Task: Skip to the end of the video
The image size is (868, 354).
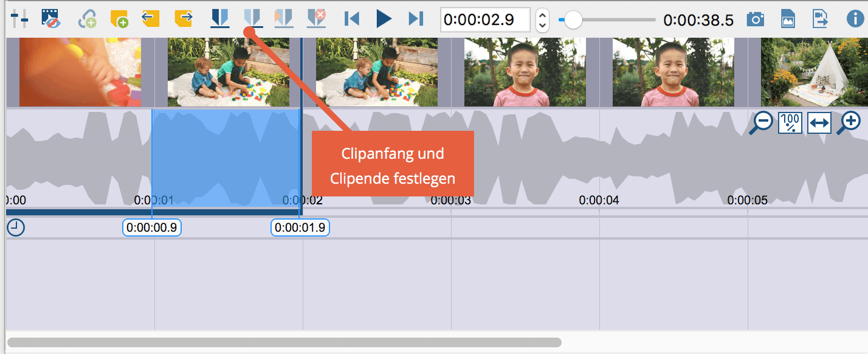Action: tap(416, 19)
